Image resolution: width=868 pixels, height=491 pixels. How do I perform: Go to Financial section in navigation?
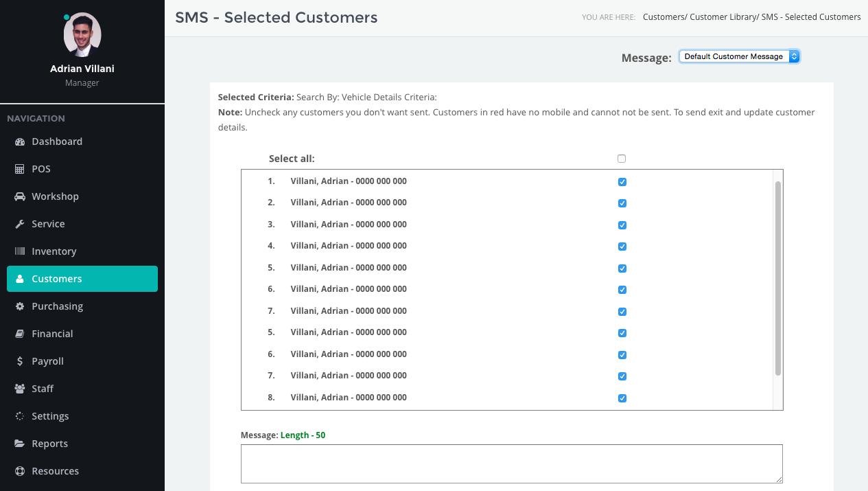[52, 334]
